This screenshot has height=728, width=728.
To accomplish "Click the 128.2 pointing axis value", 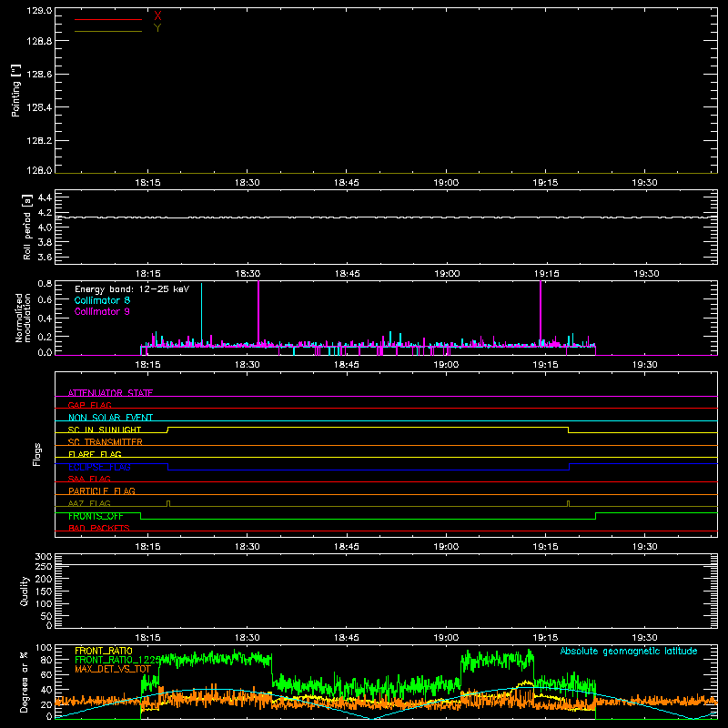I will click(39, 141).
